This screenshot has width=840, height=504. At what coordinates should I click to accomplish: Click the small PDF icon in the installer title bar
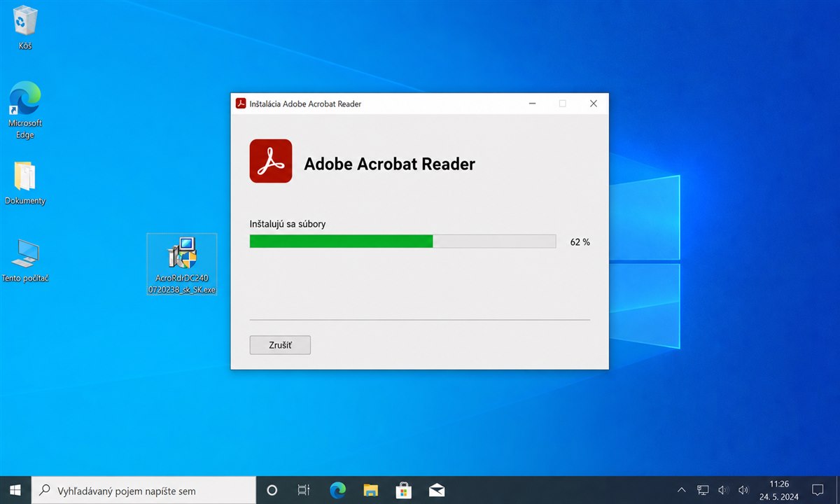point(241,104)
